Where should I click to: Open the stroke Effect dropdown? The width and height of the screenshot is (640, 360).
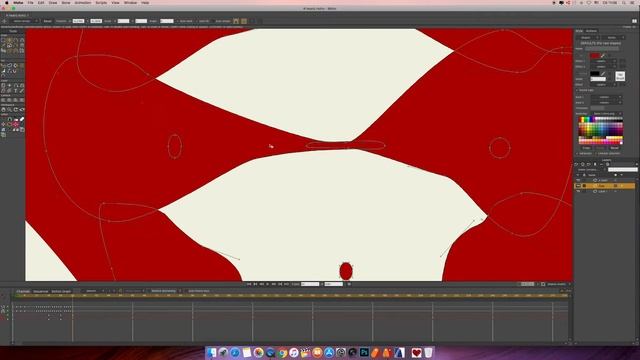(x=602, y=84)
